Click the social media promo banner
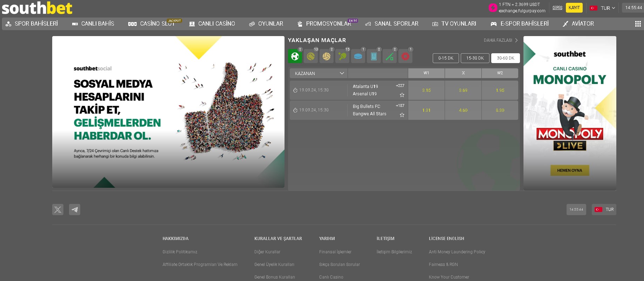 (x=168, y=112)
